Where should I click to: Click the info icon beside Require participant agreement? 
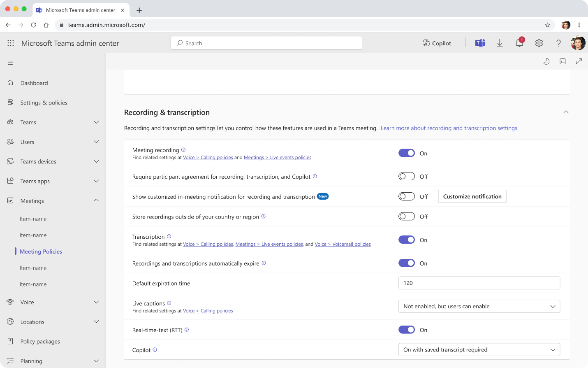tap(315, 176)
